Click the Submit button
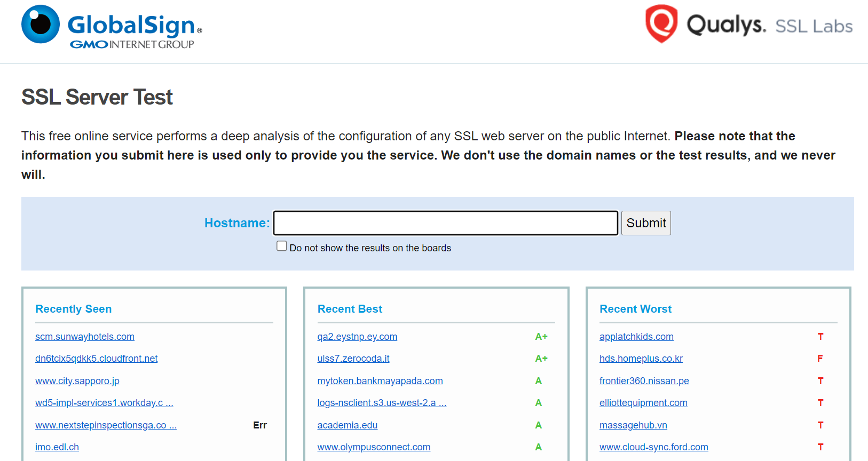 coord(646,223)
